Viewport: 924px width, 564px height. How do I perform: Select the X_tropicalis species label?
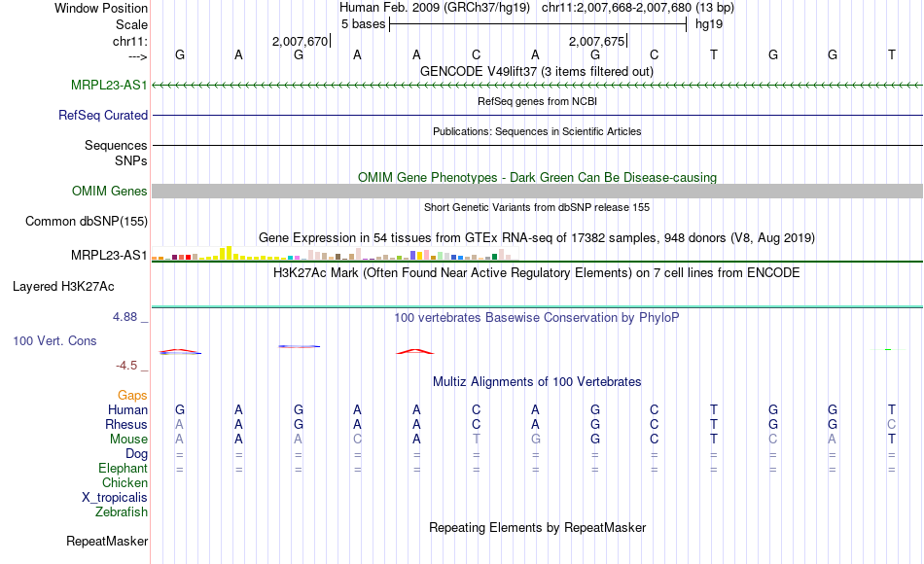115,498
